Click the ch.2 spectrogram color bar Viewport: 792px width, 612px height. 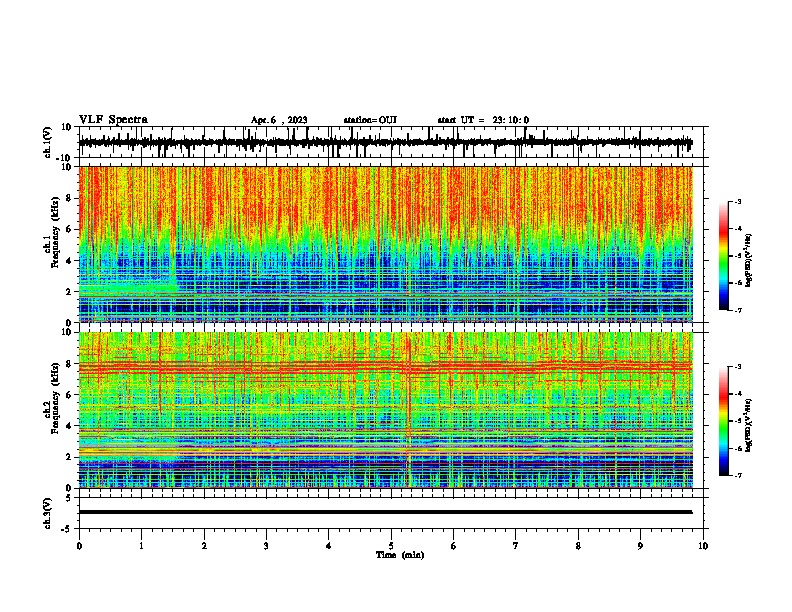pyautogui.click(x=723, y=421)
